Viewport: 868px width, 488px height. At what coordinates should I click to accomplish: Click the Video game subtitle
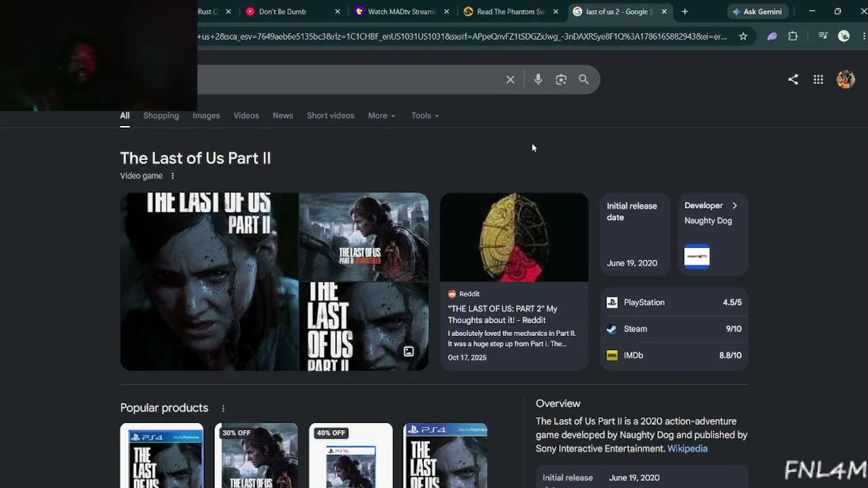(142, 176)
